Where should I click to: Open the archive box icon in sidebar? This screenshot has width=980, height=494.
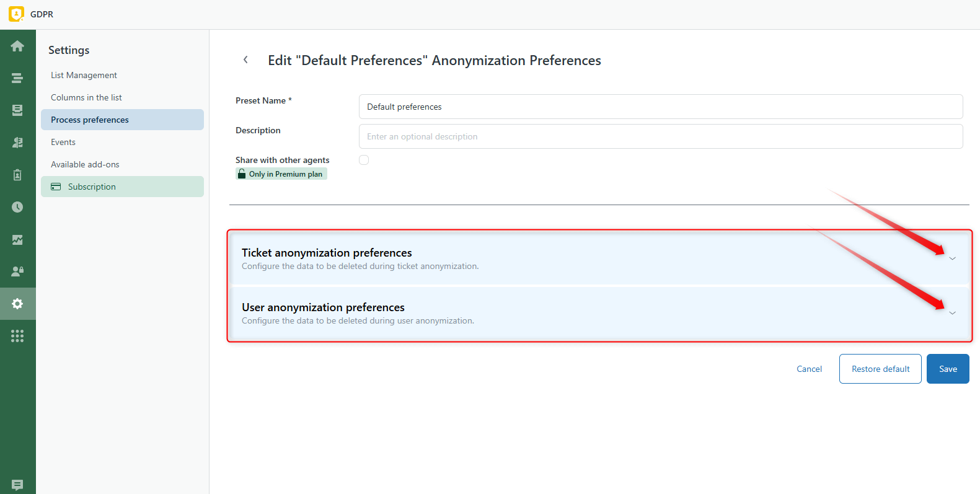[x=17, y=110]
